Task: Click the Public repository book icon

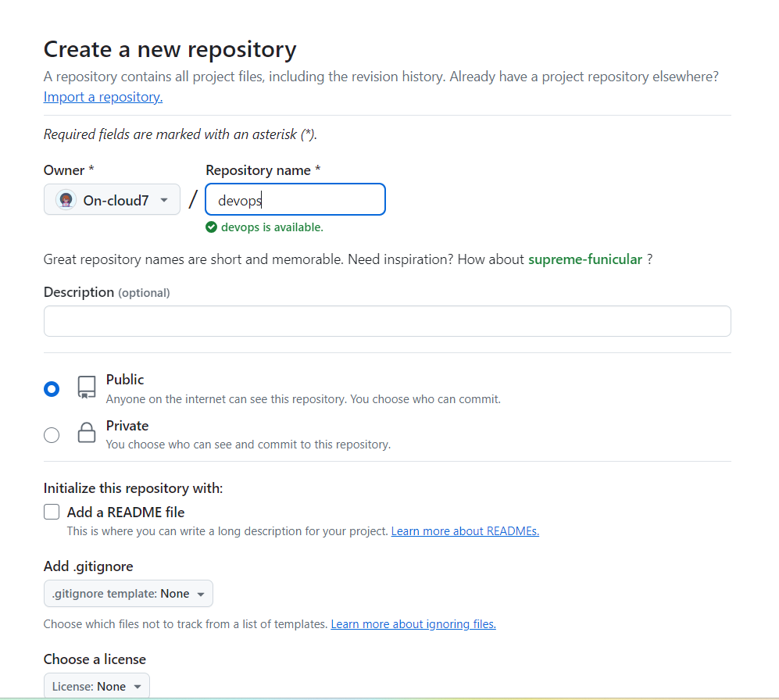Action: (x=87, y=387)
